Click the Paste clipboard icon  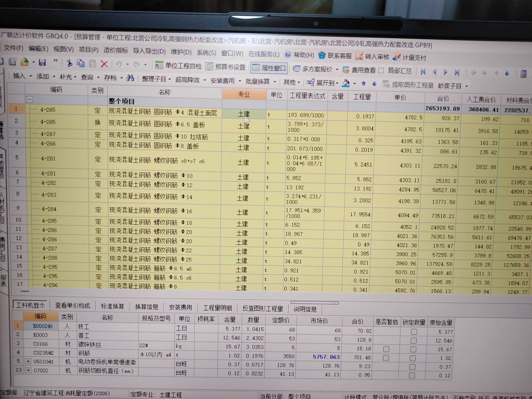(x=92, y=63)
